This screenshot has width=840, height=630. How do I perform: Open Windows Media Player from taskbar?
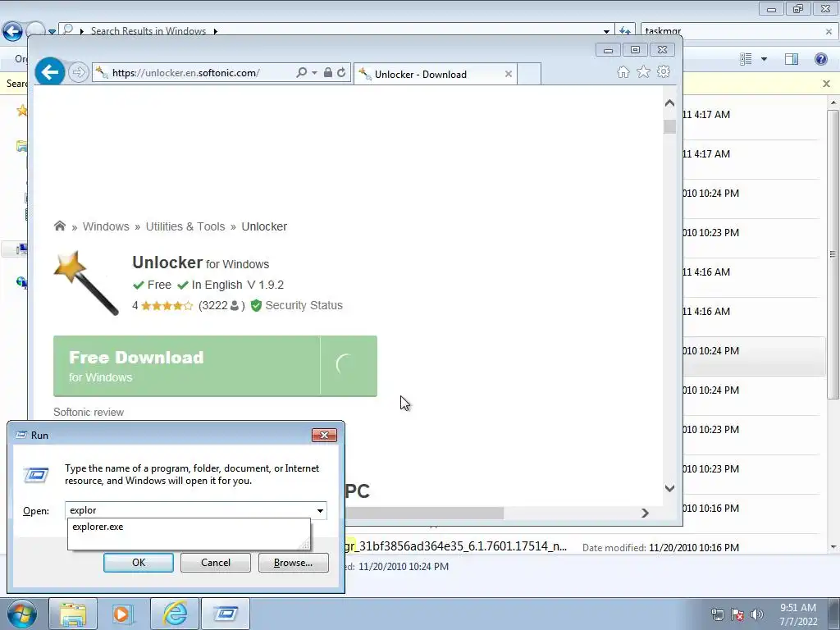pyautogui.click(x=124, y=614)
